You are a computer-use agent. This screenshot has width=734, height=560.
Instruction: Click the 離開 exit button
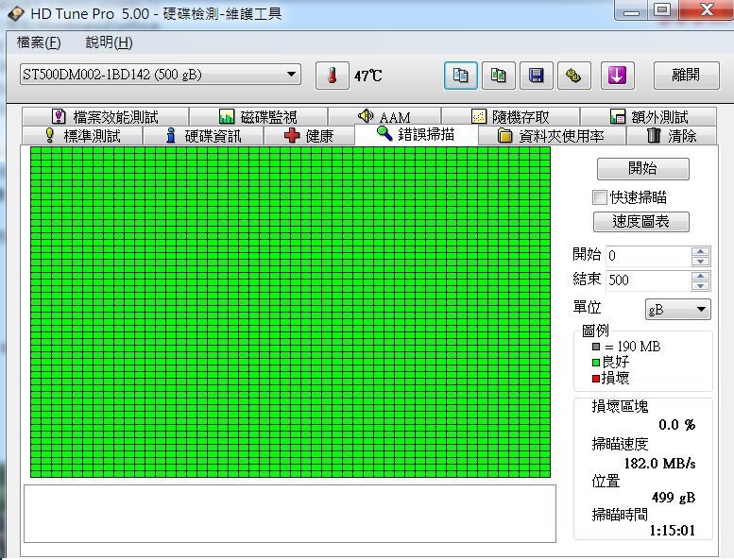[686, 75]
